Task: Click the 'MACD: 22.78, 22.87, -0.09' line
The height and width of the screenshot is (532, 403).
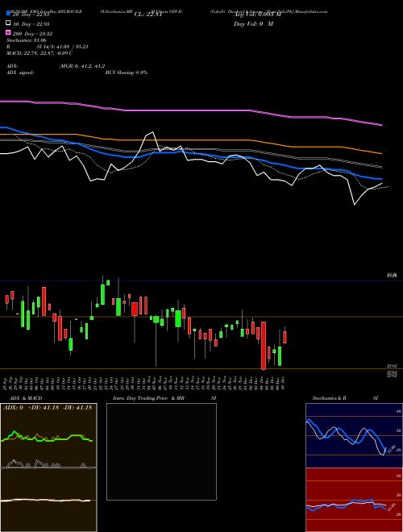Action: pyautogui.click(x=39, y=53)
